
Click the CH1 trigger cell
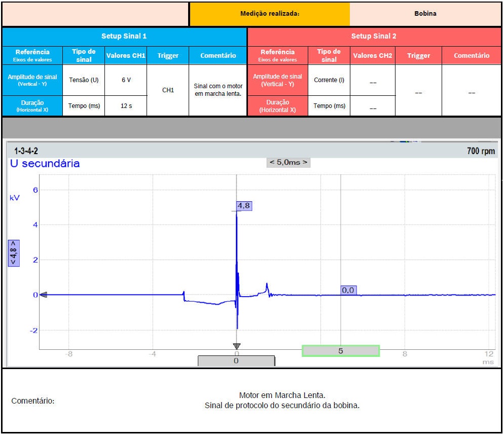168,90
